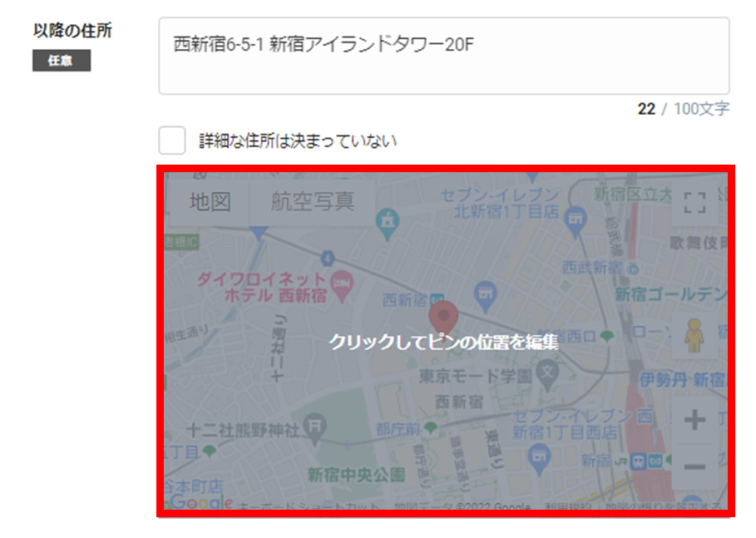Click 都庁前 station label
The height and width of the screenshot is (538, 756).
[x=398, y=428]
